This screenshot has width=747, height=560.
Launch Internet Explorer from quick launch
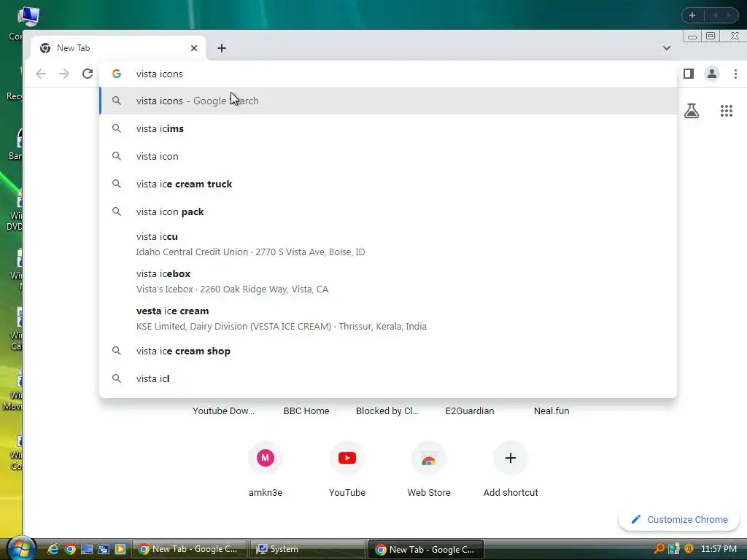pos(53,549)
